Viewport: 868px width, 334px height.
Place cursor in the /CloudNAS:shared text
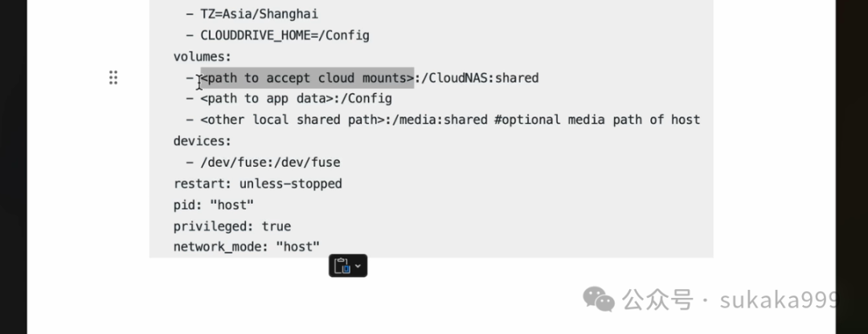477,78
